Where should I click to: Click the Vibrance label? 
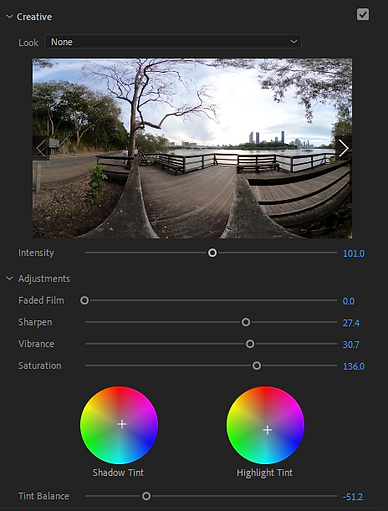[36, 344]
